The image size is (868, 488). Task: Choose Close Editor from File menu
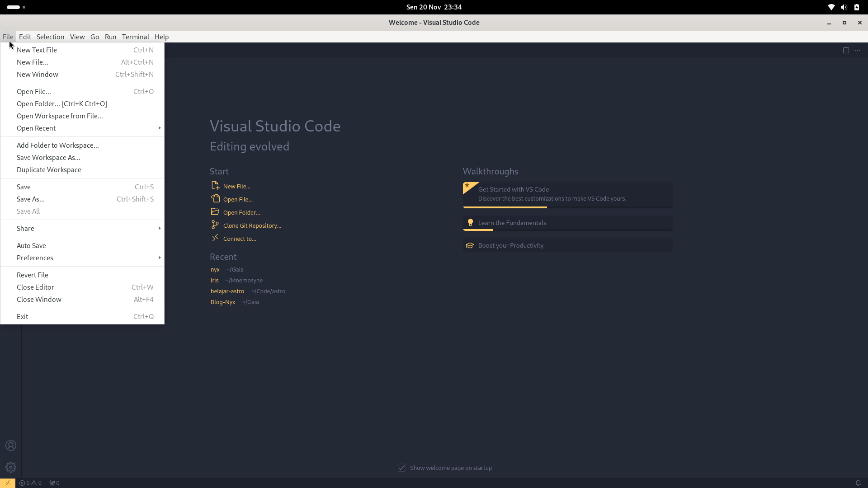click(x=82, y=287)
